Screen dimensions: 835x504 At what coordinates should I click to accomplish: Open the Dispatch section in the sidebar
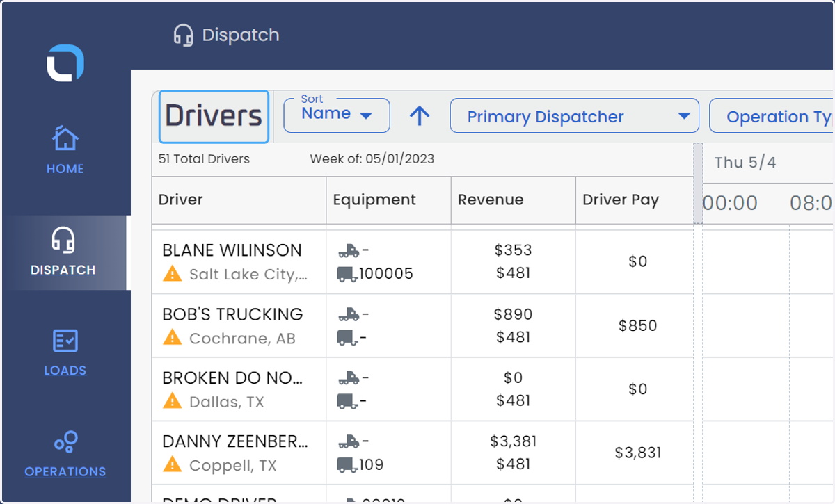pos(65,252)
